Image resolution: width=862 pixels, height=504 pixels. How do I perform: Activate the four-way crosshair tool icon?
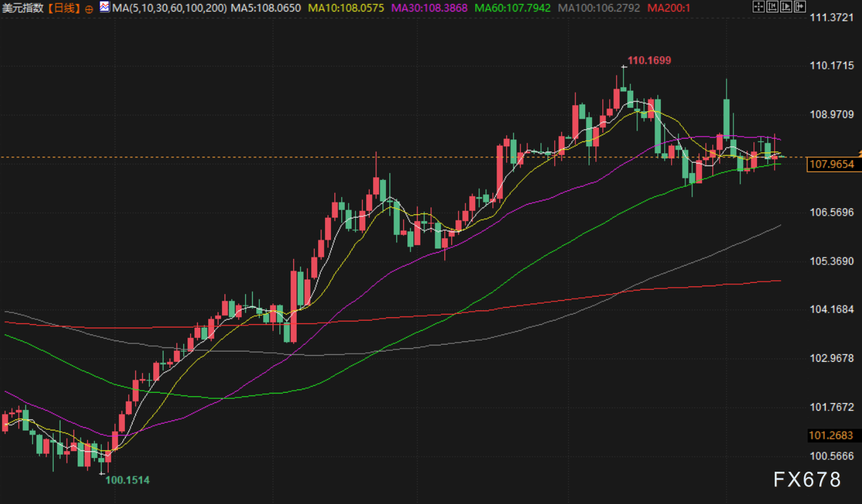pos(758,8)
